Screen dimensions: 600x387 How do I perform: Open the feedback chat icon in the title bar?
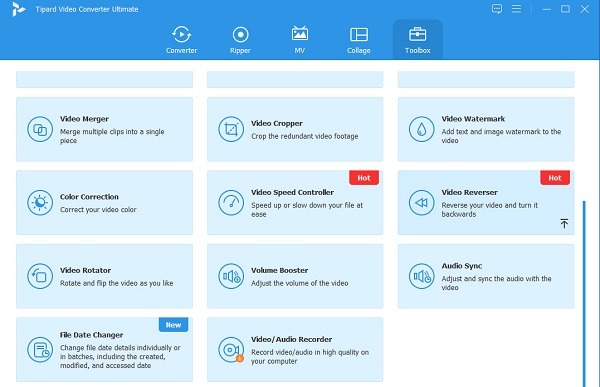pos(497,9)
